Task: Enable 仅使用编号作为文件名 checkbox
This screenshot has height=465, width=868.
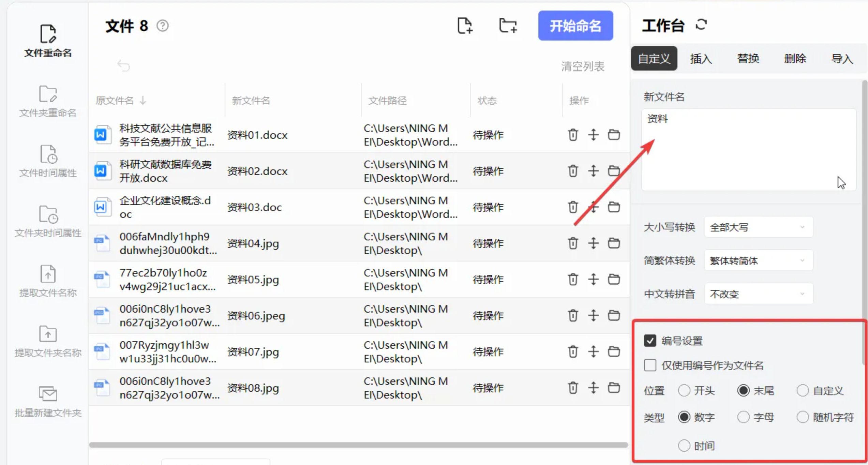Action: 650,365
